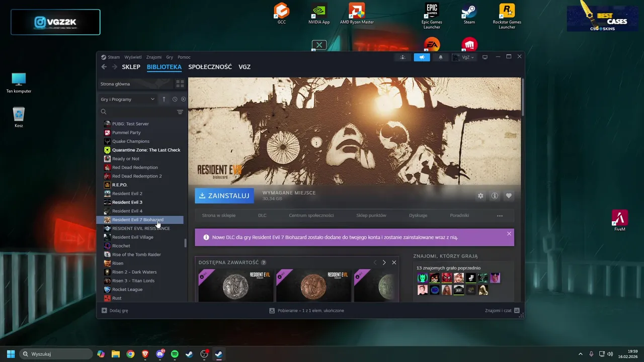The image size is (644, 362).
Task: Select Resident Evil Village in library
Action: [x=133, y=237]
